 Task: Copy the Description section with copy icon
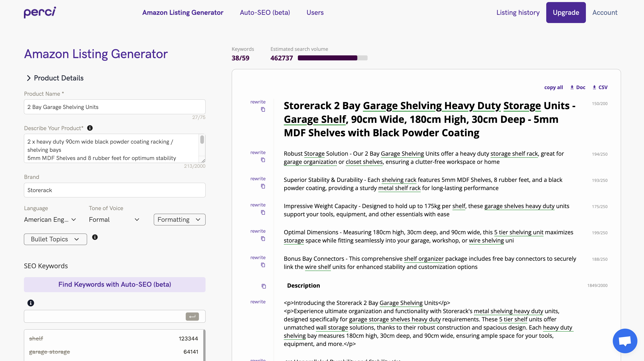[x=263, y=286]
